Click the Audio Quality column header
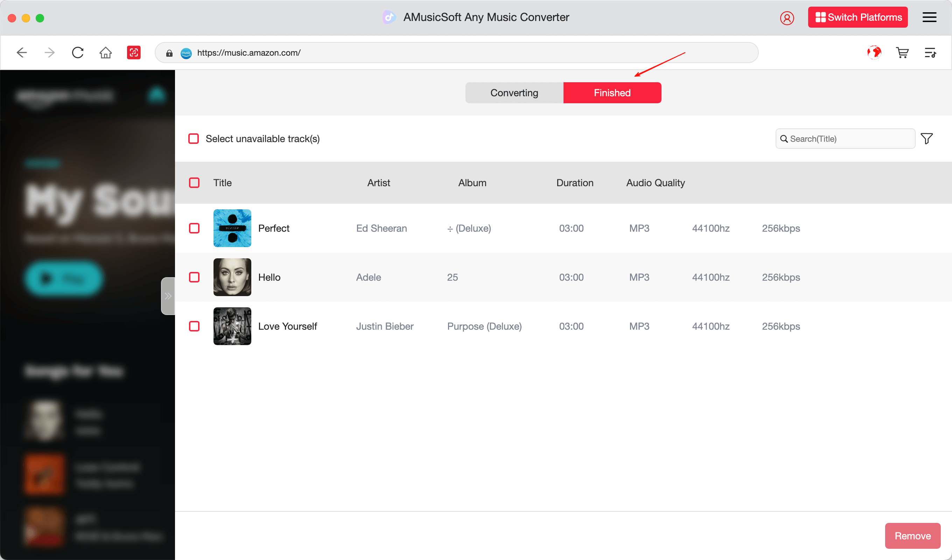The image size is (952, 560). click(x=656, y=183)
